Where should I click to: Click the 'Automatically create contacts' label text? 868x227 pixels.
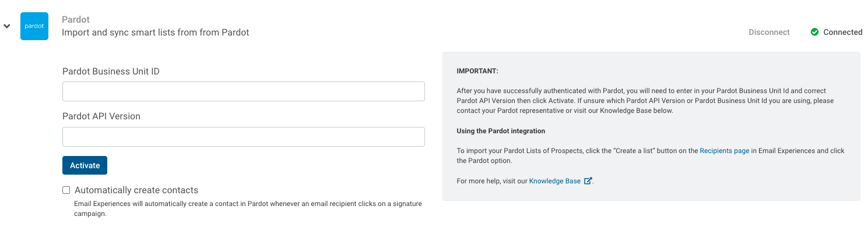(136, 190)
